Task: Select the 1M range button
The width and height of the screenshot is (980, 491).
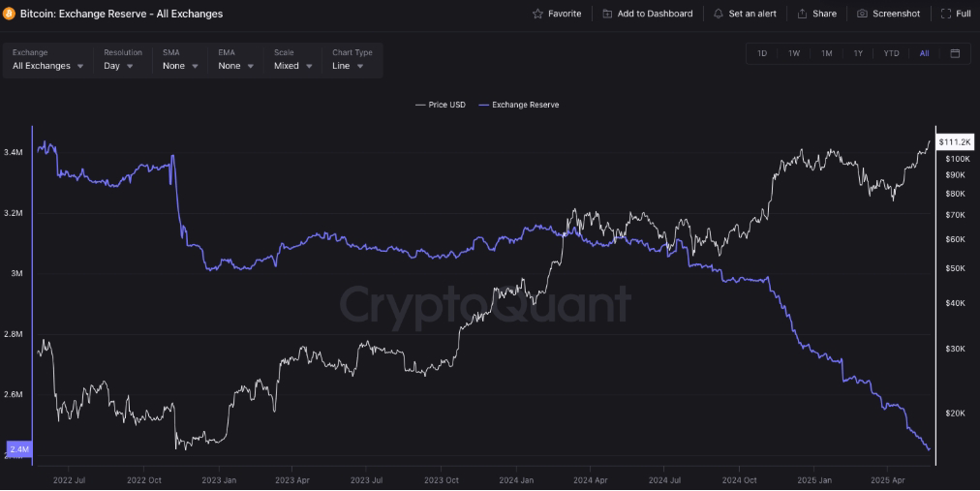Action: click(x=826, y=53)
